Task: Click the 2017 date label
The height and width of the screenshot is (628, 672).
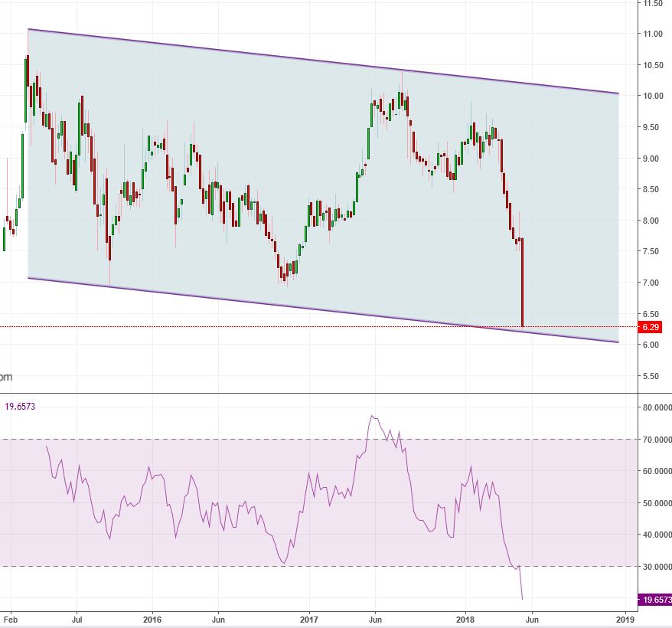Action: [309, 620]
